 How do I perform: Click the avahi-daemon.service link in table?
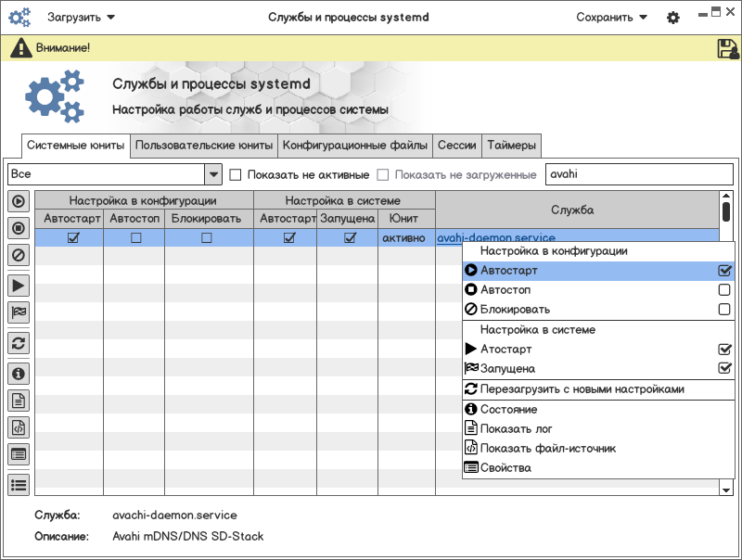click(x=448, y=238)
